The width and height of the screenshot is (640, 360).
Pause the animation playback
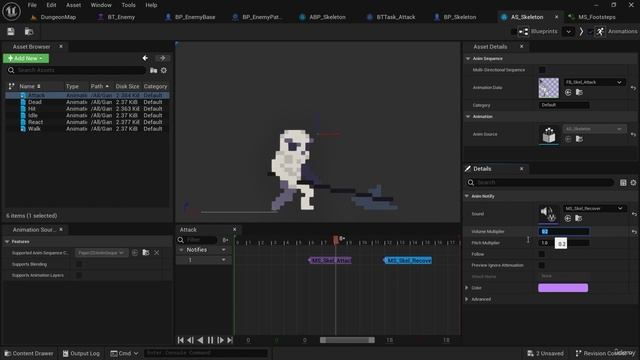[x=210, y=340]
